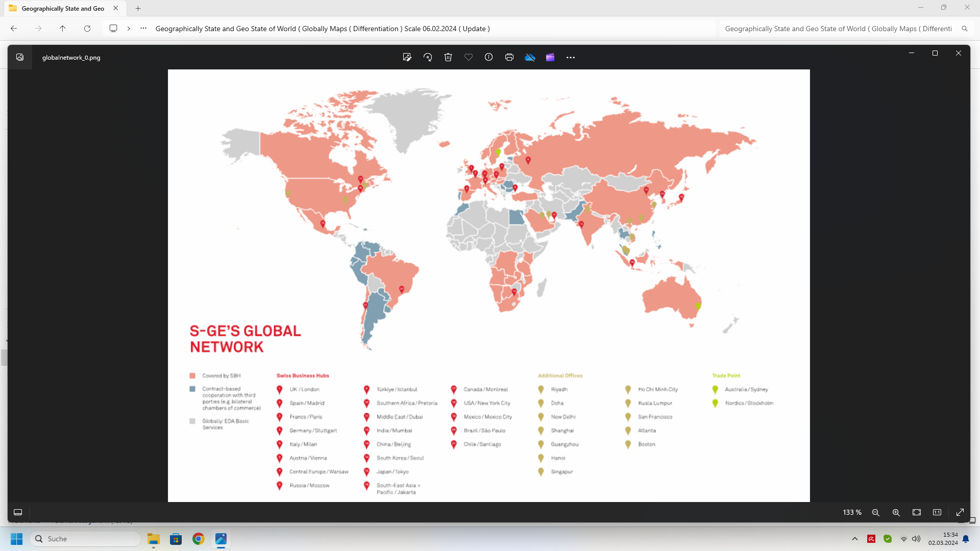Click the red antivirus tray icon
Image resolution: width=980 pixels, height=551 pixels.
tap(871, 539)
